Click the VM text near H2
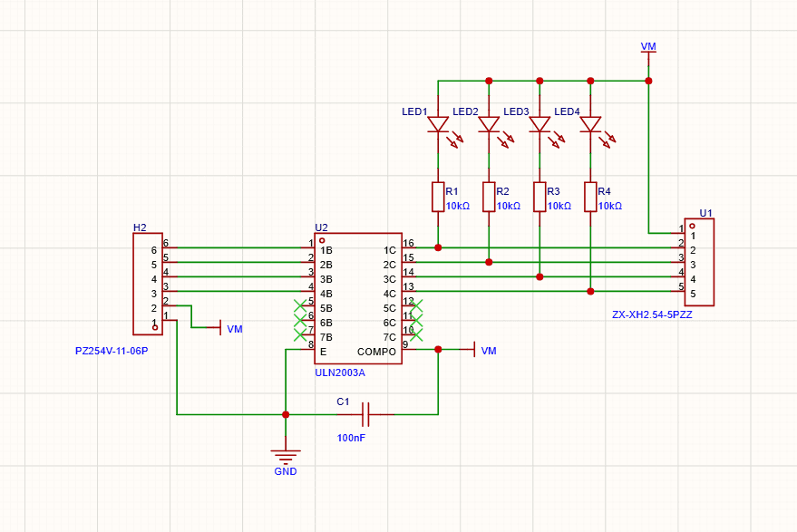 tap(234, 329)
